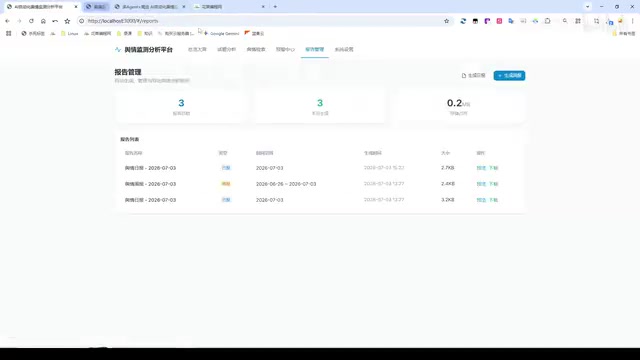This screenshot has height=360, width=640.
Task: Open the first navigation menu item after logo
Action: point(197,49)
